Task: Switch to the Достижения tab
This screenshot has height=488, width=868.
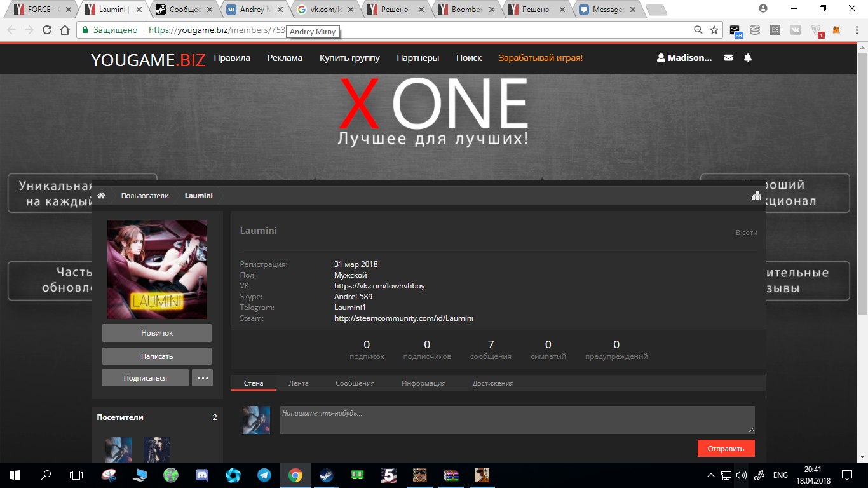Action: [492, 383]
